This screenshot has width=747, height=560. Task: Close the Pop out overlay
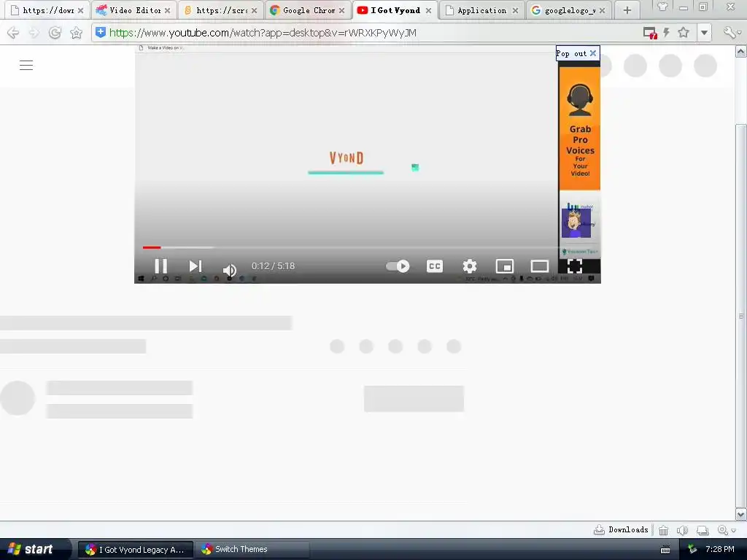point(592,53)
